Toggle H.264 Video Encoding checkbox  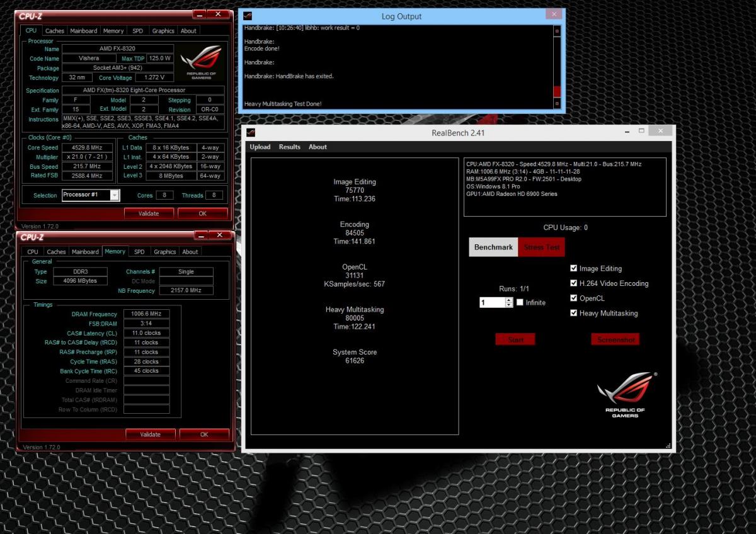point(573,283)
